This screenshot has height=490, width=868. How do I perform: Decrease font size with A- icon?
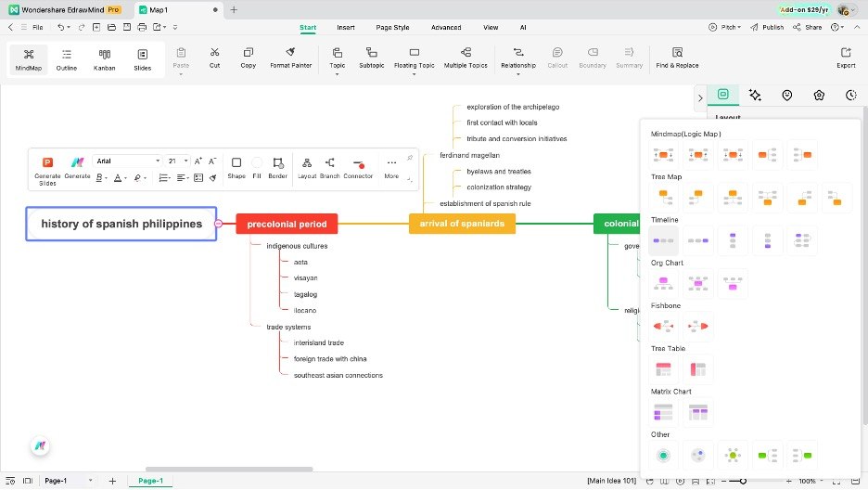[x=212, y=161]
